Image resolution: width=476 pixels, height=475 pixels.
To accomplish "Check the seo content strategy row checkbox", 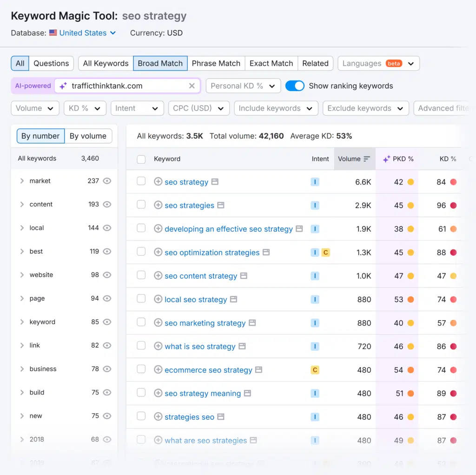I will [141, 276].
